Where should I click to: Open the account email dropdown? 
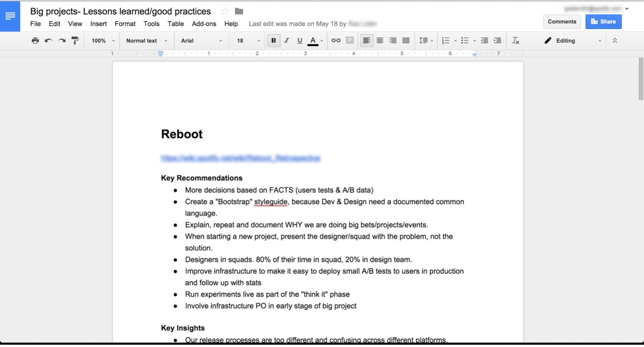[x=596, y=9]
